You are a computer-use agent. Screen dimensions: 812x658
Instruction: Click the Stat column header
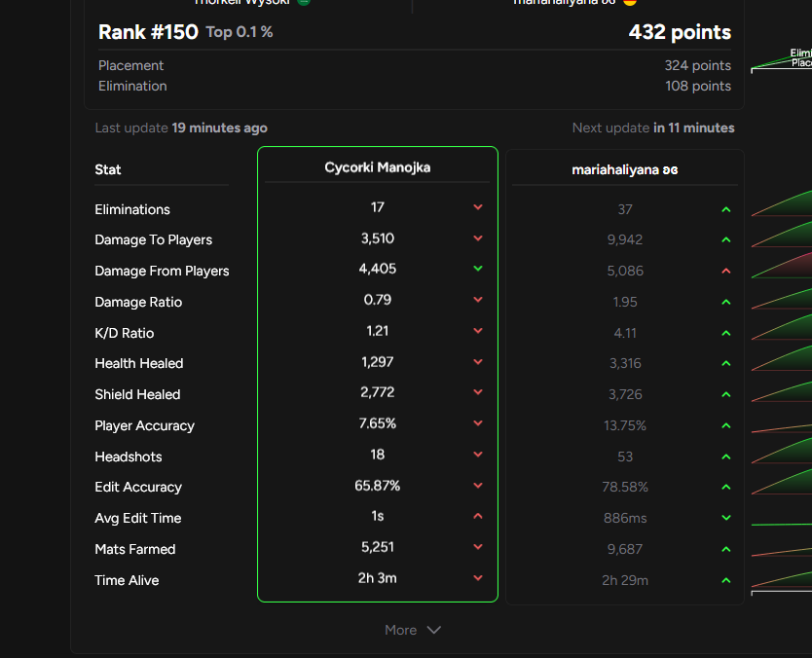point(108,169)
